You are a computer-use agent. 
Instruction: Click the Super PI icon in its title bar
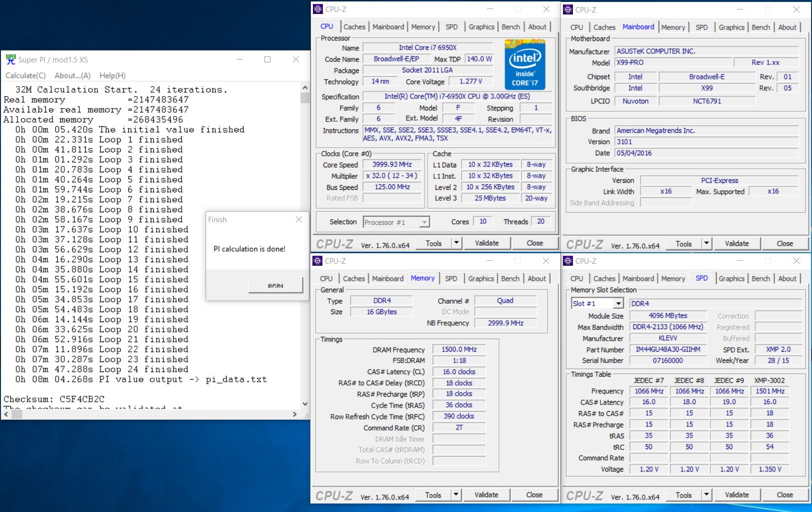(x=10, y=59)
